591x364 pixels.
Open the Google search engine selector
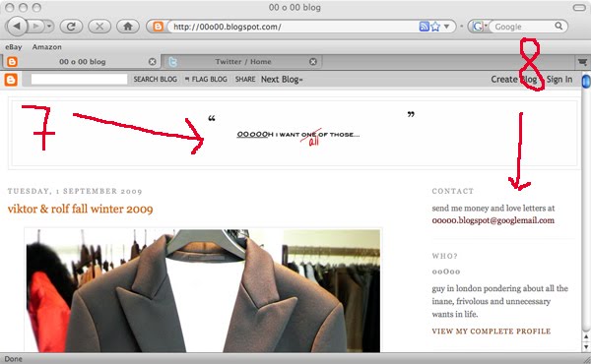(x=479, y=27)
